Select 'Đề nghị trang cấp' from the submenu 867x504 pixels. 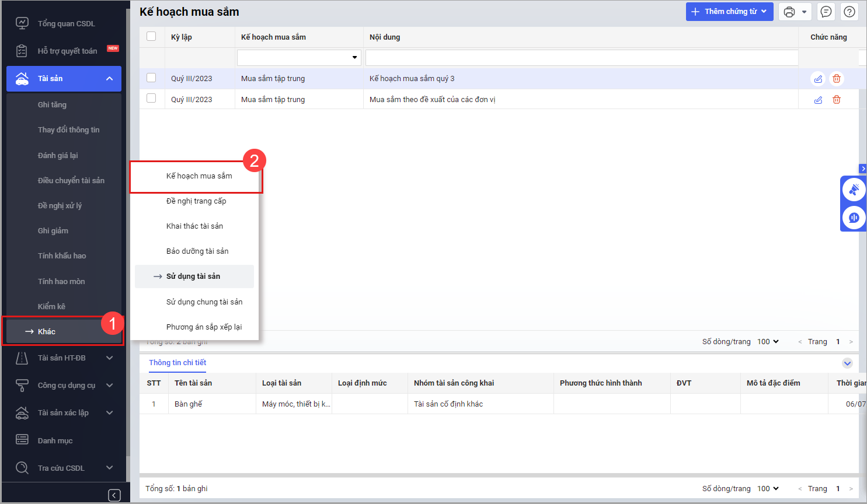(x=196, y=201)
